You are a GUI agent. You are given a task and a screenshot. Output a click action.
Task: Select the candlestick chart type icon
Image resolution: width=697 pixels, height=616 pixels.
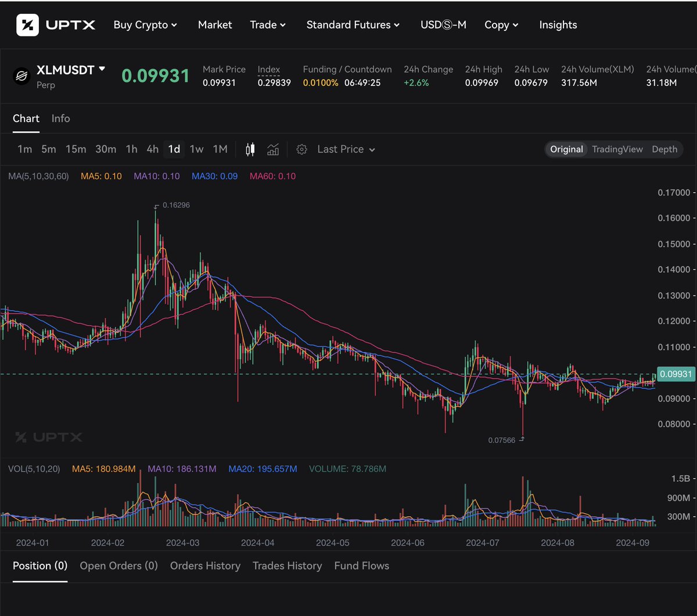[x=250, y=149]
